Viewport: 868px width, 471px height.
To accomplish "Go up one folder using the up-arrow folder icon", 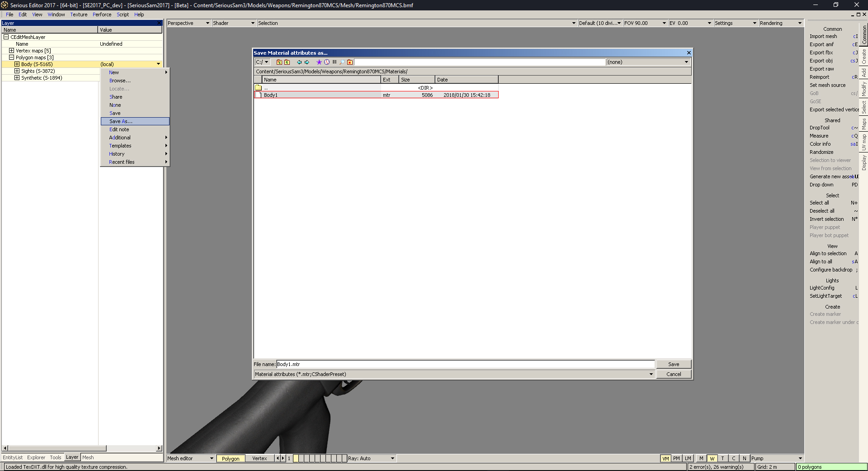I will [287, 62].
